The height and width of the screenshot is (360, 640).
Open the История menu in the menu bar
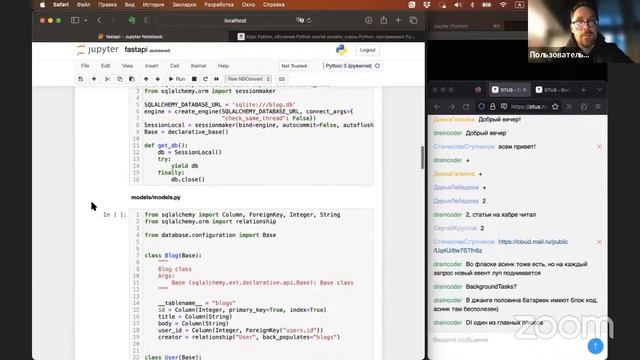pos(153,5)
